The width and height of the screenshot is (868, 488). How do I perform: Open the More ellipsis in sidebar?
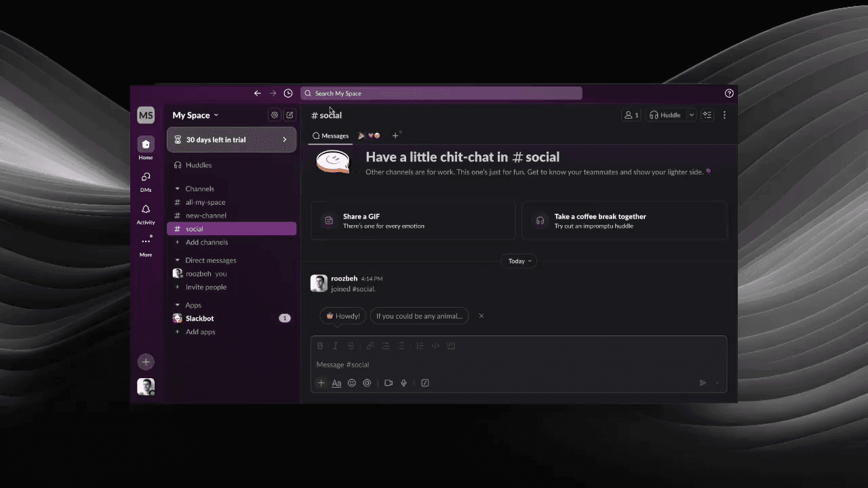click(146, 246)
